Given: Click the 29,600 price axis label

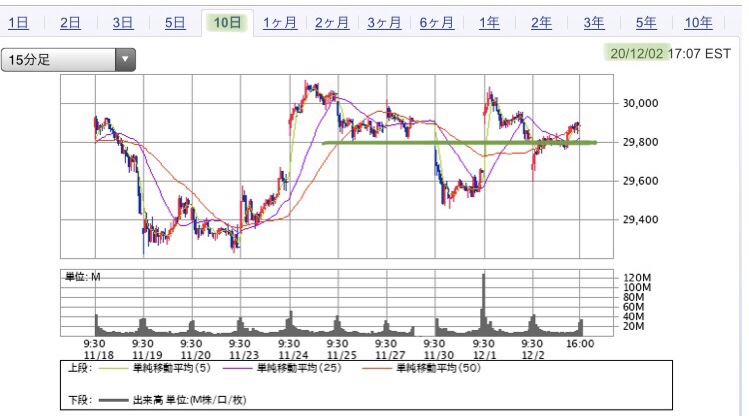Looking at the screenshot, I should click(x=640, y=181).
